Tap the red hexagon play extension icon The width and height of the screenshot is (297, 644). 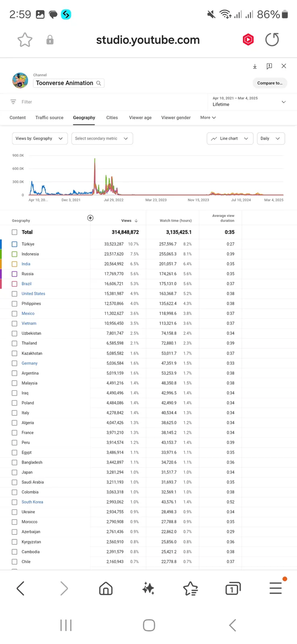[x=248, y=39]
